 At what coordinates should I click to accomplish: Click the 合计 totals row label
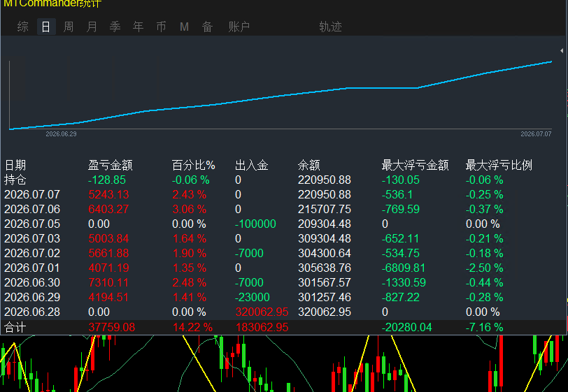pos(15,328)
